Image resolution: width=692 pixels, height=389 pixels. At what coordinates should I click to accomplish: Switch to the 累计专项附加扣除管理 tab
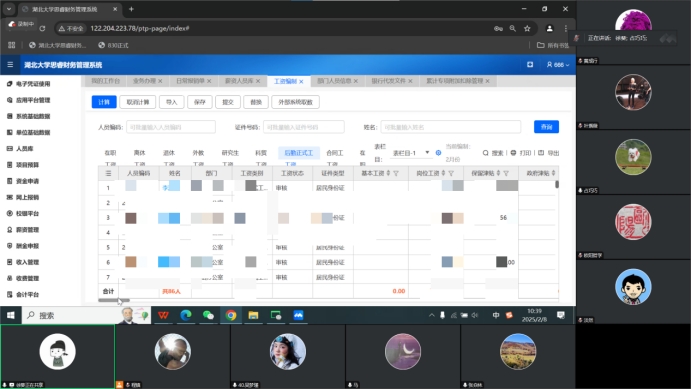(x=455, y=81)
